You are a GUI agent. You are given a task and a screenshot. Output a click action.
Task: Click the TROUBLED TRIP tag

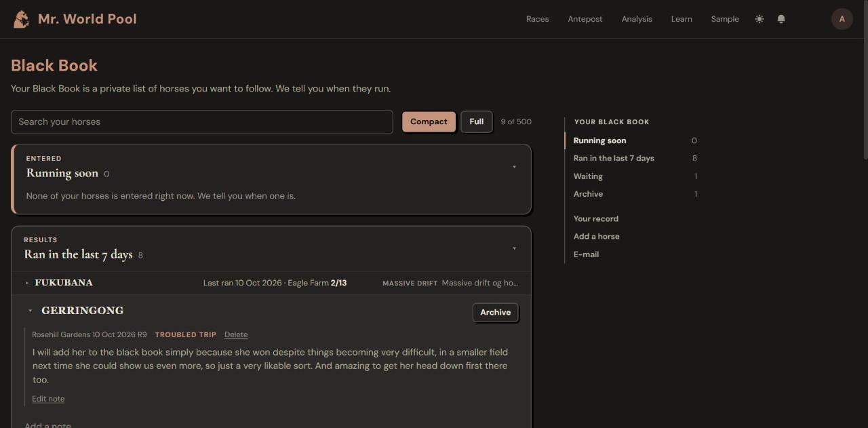186,334
